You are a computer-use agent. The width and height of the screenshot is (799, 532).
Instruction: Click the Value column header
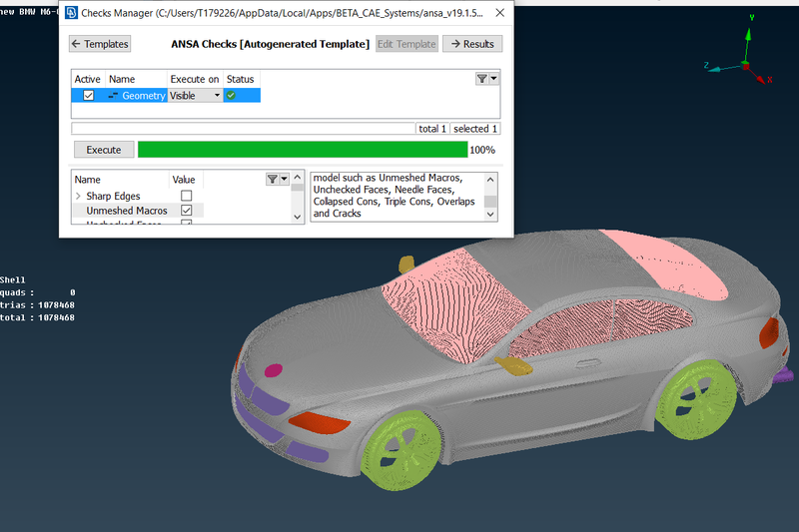184,180
